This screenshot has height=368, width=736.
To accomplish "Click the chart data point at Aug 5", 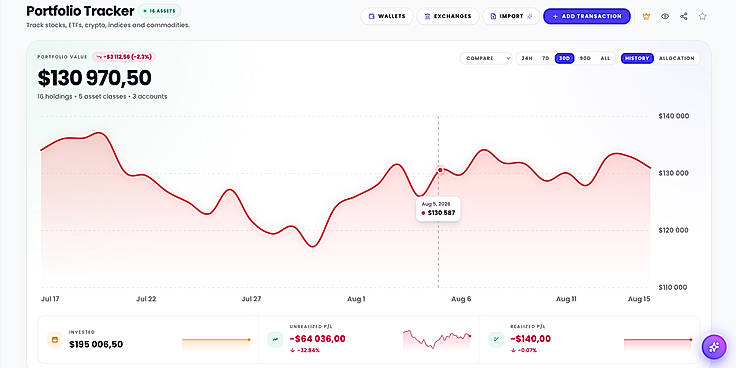I will [440, 170].
